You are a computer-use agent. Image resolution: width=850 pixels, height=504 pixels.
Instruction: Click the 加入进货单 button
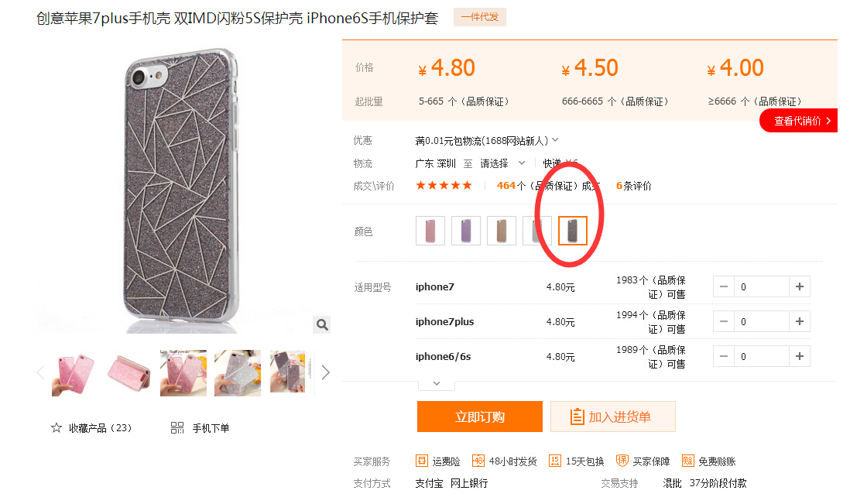(613, 417)
